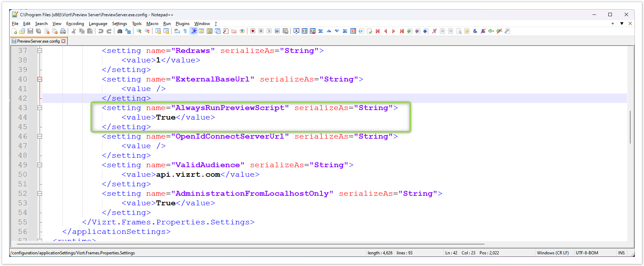Open the Encoding menu
This screenshot has height=266, width=644.
point(75,24)
